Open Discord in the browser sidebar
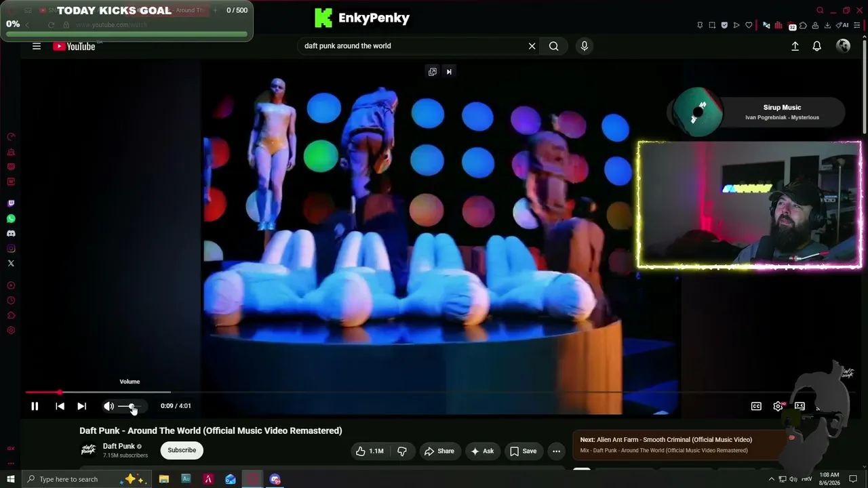The height and width of the screenshot is (488, 868). 11,233
